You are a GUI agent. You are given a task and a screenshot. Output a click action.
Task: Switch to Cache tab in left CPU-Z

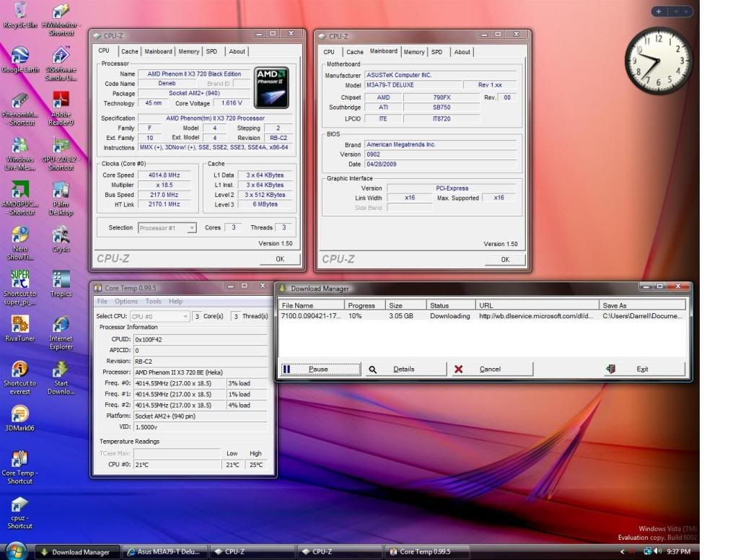coord(129,51)
